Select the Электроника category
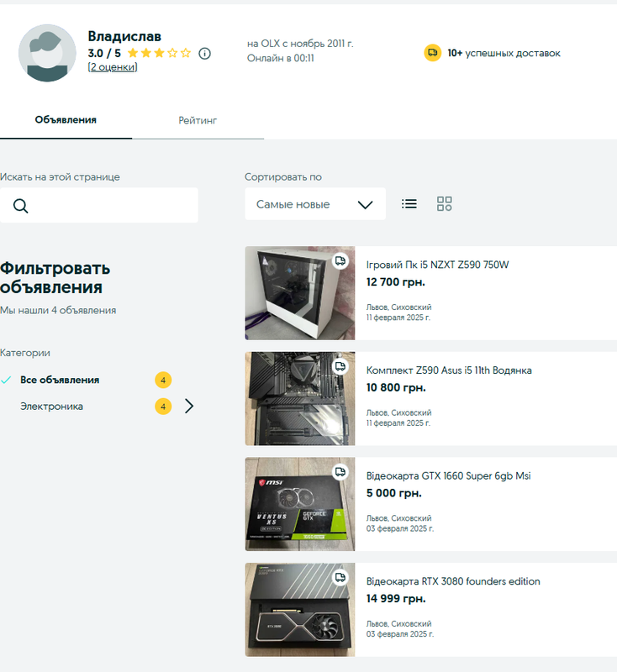 [x=51, y=407]
